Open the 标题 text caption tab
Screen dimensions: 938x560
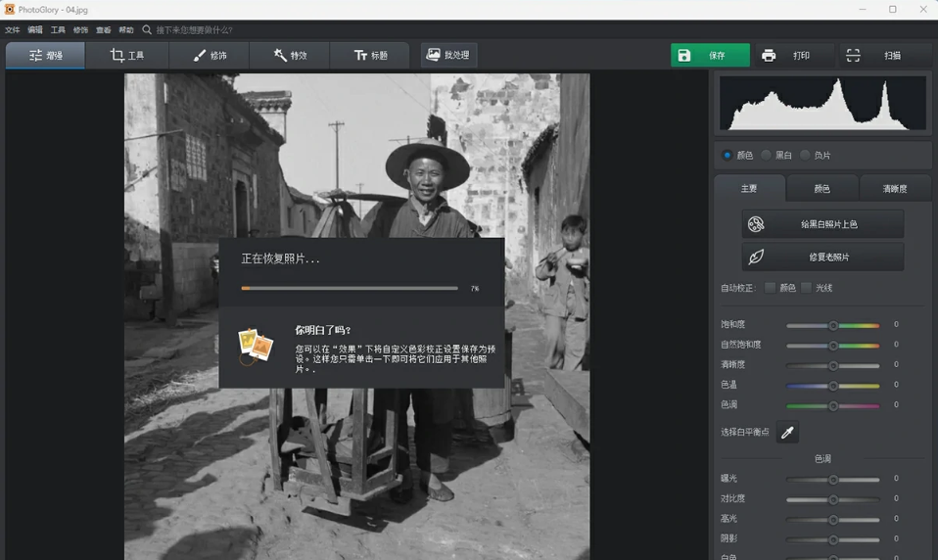click(x=370, y=55)
